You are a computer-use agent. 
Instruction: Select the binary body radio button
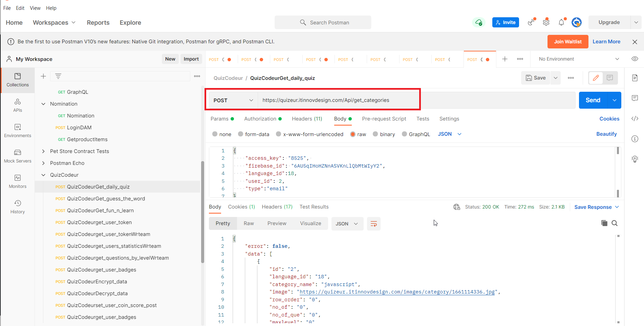coord(375,134)
